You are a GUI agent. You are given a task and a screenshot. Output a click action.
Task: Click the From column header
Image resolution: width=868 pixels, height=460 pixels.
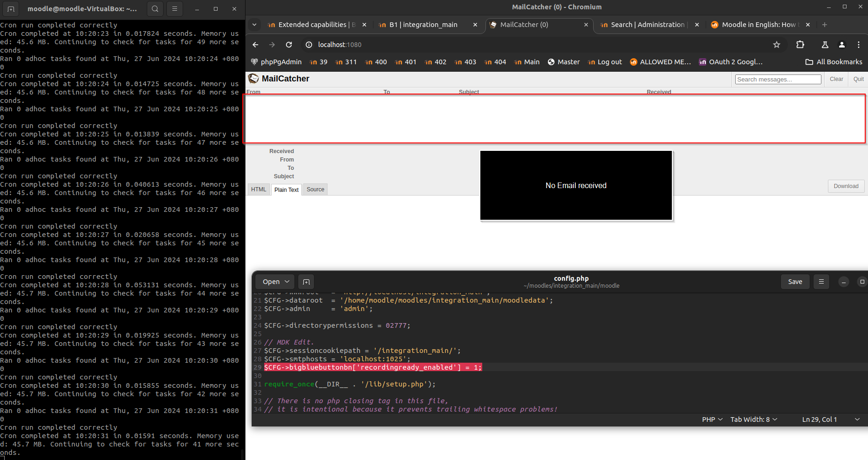253,92
